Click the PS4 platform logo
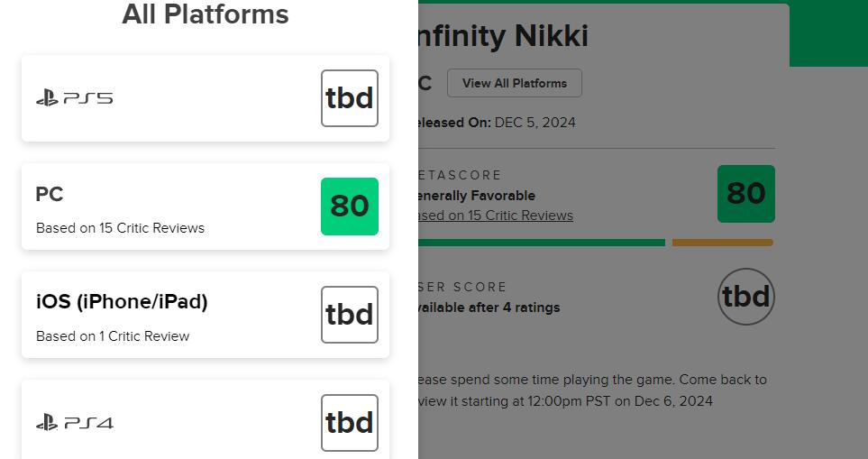868x459 pixels. point(75,423)
